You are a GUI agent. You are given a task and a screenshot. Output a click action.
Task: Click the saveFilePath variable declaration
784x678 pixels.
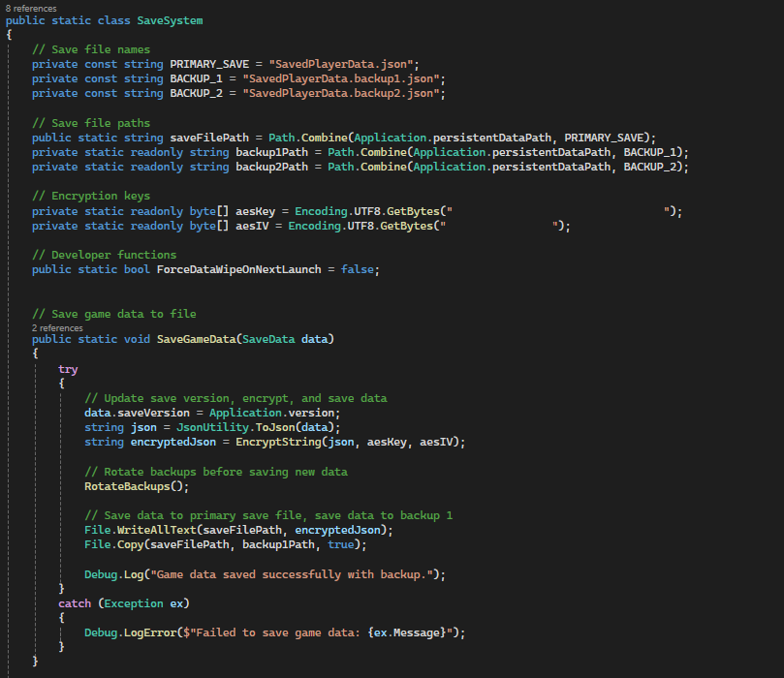click(209, 138)
